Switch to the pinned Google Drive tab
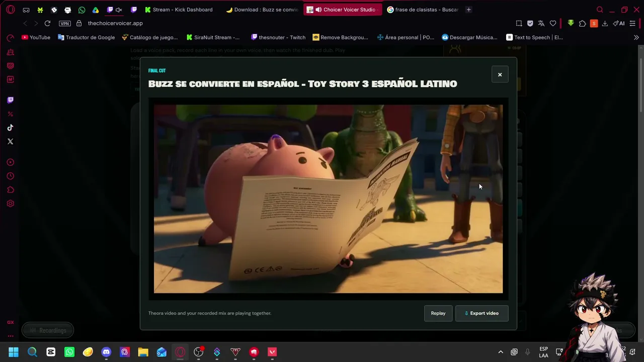Screen dimensions: 644x362 [x=96, y=10]
